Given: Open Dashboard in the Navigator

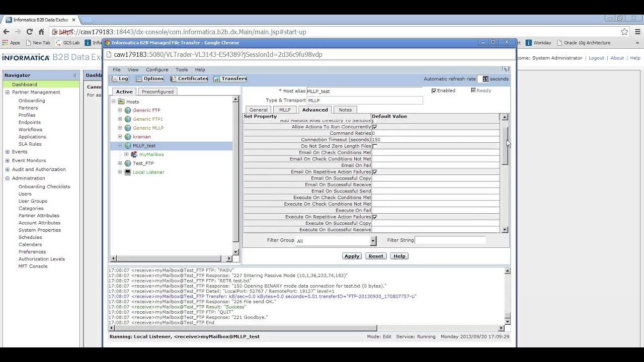Looking at the screenshot, I should pos(24,84).
